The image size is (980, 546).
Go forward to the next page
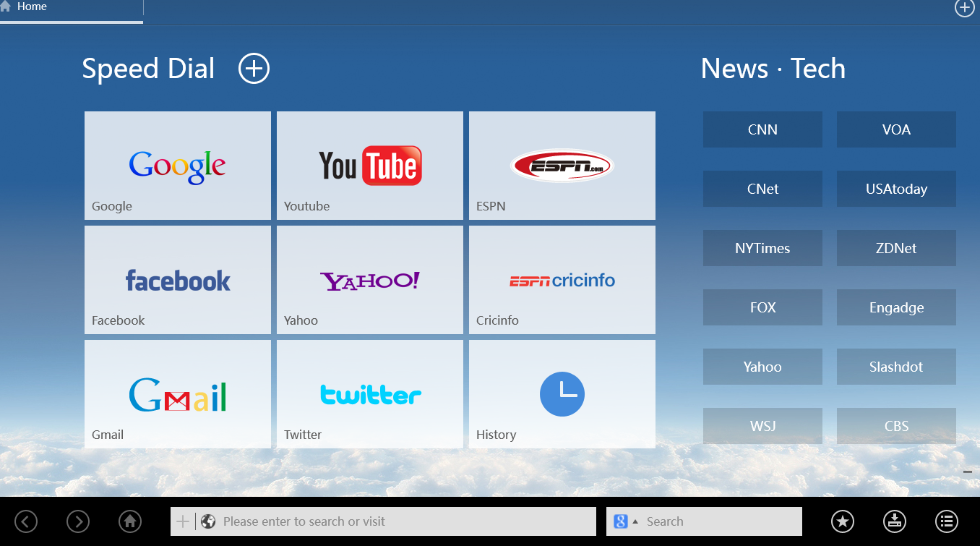point(78,521)
